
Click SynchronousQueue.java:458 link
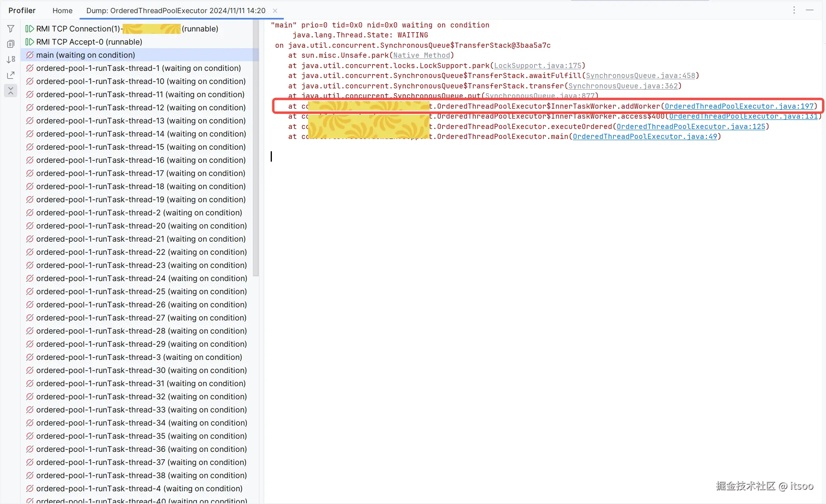click(x=640, y=76)
